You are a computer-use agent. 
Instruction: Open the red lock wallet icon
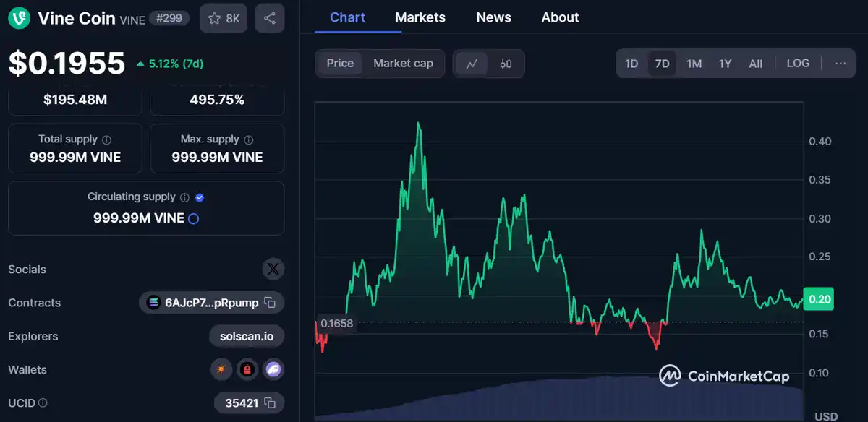pyautogui.click(x=247, y=369)
